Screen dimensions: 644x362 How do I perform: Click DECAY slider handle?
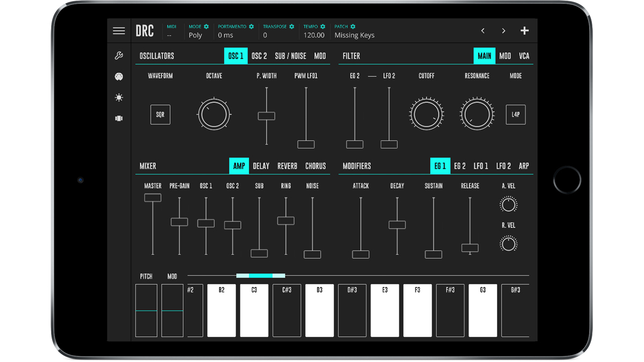point(397,225)
